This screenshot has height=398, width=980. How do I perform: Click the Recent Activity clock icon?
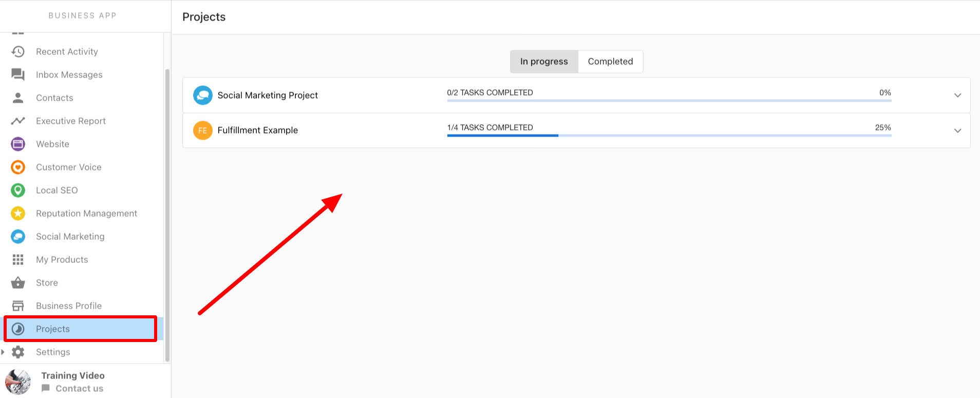[x=18, y=52]
